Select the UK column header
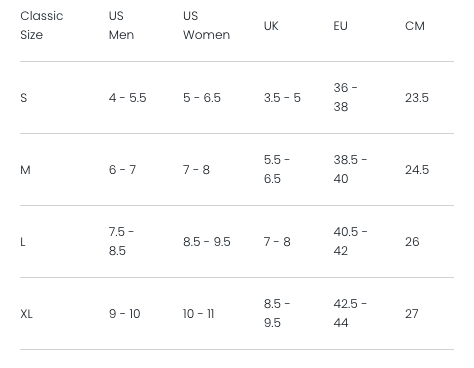 click(x=271, y=26)
